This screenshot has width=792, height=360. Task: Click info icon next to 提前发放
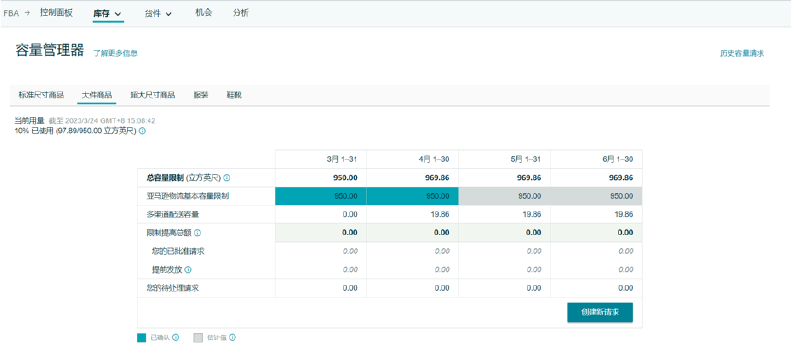(188, 270)
